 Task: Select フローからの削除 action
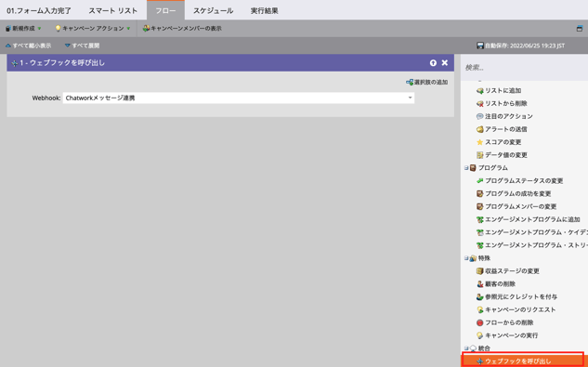click(x=504, y=322)
